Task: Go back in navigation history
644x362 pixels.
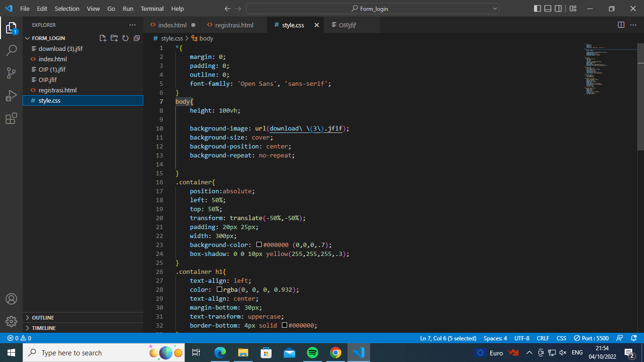Action: 228,8
